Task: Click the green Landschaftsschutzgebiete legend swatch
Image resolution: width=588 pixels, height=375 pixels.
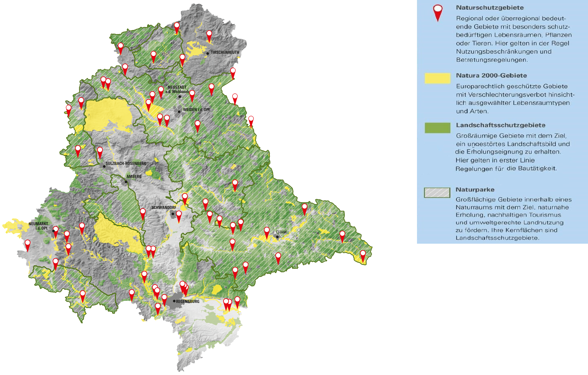Action: (437, 128)
